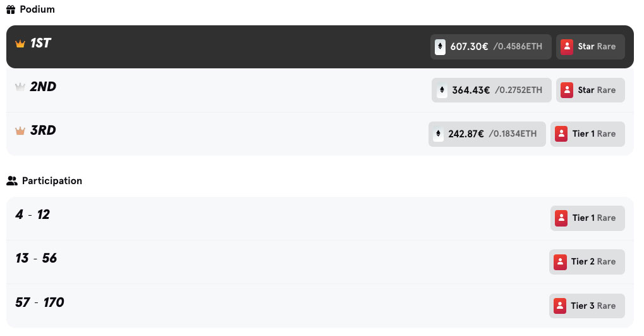Click the Ethereum icon in 364.43€ reward
Screen dimensions: 644x336
[442, 90]
